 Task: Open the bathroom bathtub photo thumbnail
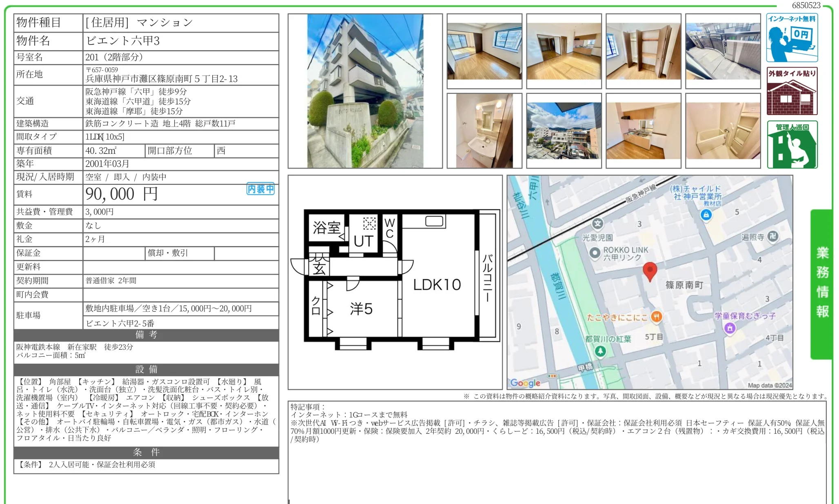(x=723, y=131)
